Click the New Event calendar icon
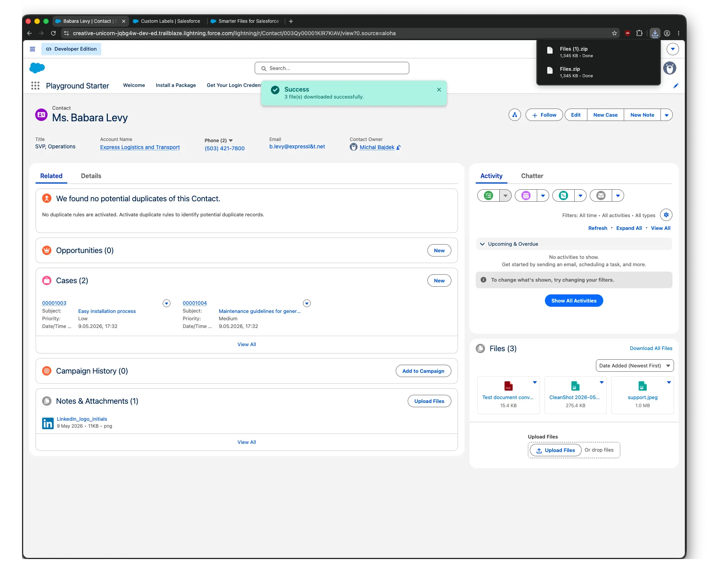 coord(526,195)
